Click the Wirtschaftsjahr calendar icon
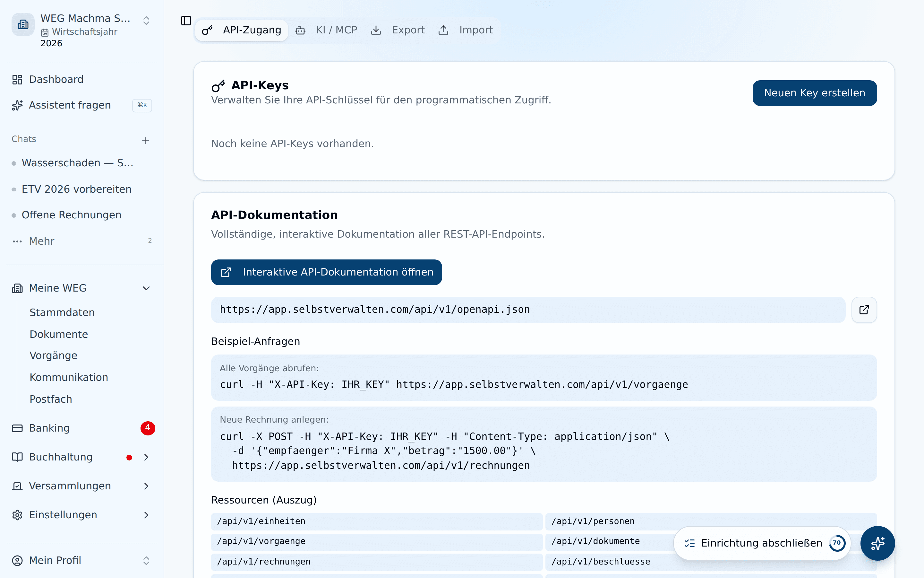Screen dimensions: 924x578 [x=45, y=32]
